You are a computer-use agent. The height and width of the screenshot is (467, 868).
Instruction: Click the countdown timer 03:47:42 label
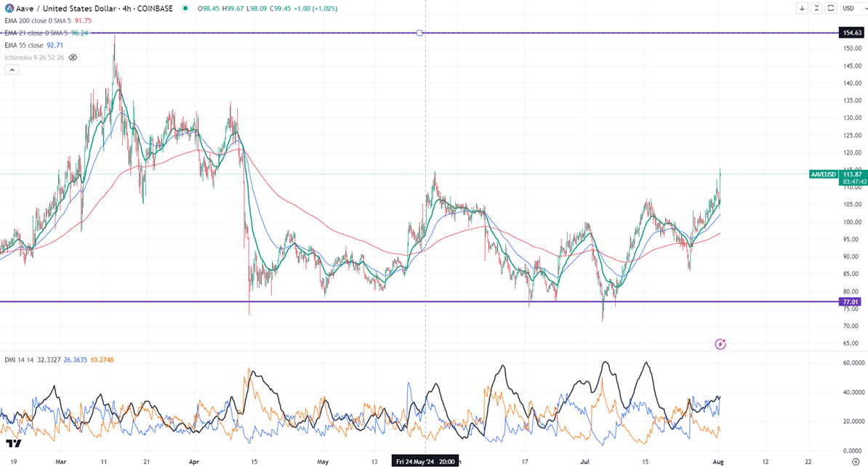(855, 182)
